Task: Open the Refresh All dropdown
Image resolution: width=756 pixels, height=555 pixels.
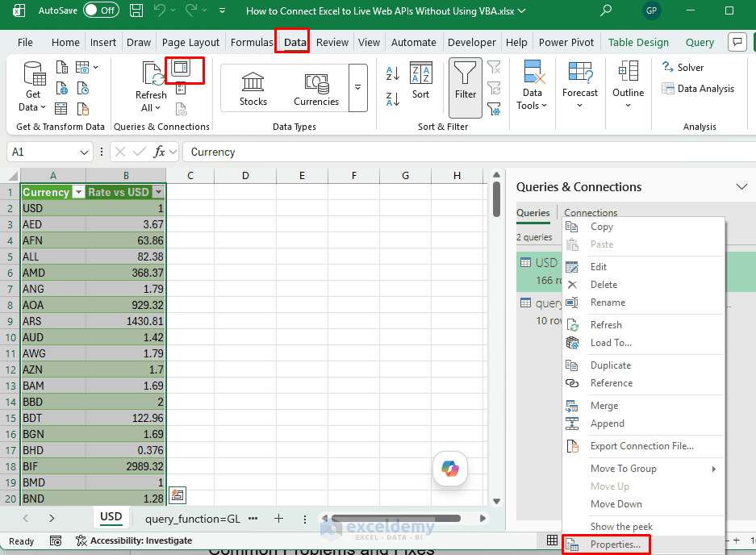Action: [x=150, y=102]
